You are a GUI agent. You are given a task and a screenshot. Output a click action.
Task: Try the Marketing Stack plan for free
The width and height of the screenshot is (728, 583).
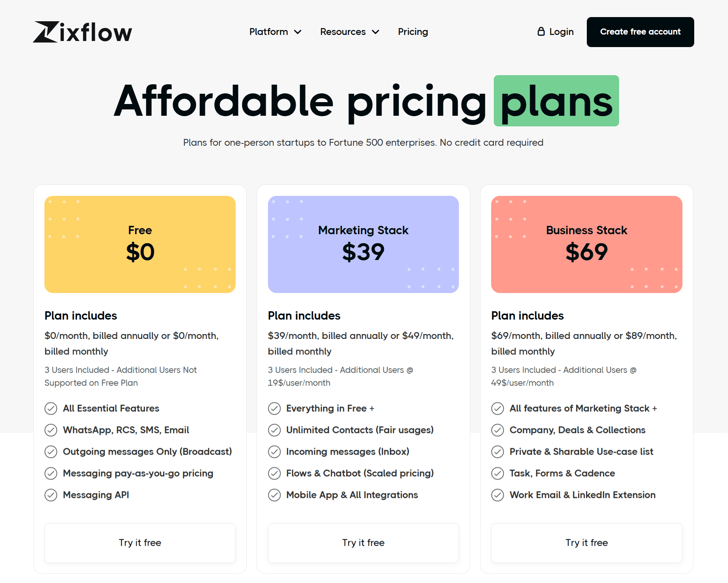point(363,543)
